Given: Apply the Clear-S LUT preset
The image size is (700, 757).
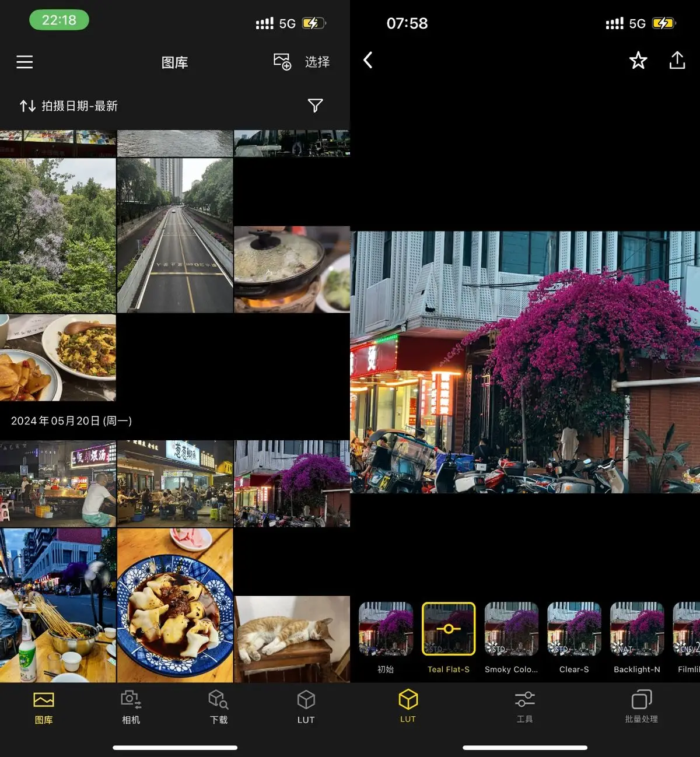Looking at the screenshot, I should (x=574, y=630).
